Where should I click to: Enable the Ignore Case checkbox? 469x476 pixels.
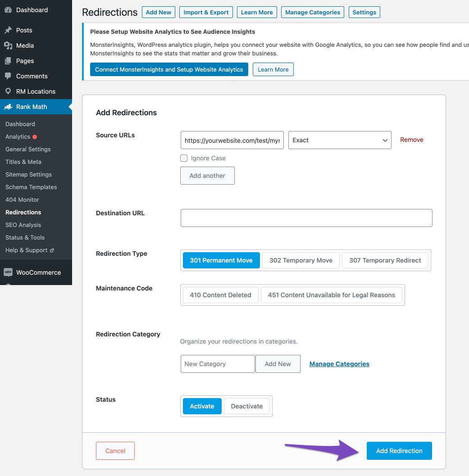pyautogui.click(x=184, y=158)
